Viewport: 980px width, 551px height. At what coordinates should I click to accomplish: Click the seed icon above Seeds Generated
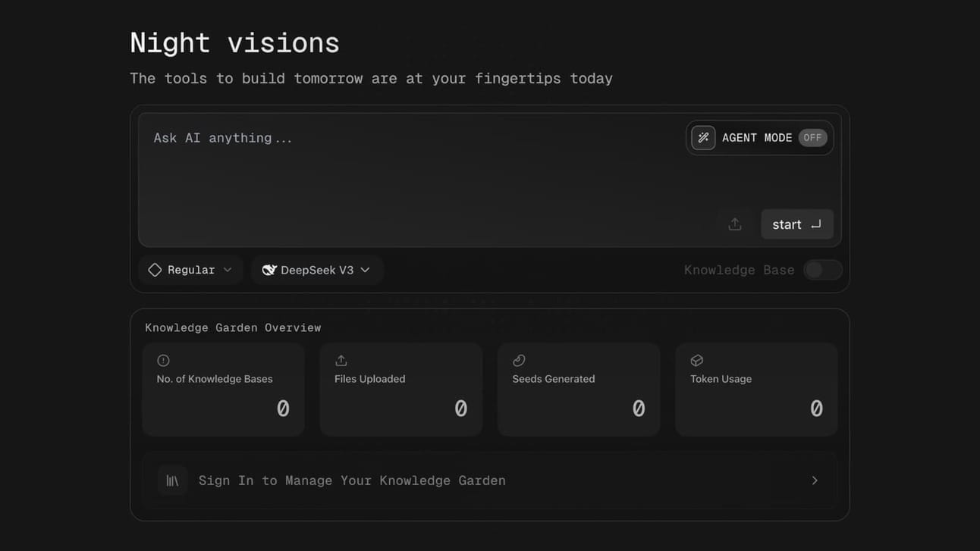click(x=519, y=361)
